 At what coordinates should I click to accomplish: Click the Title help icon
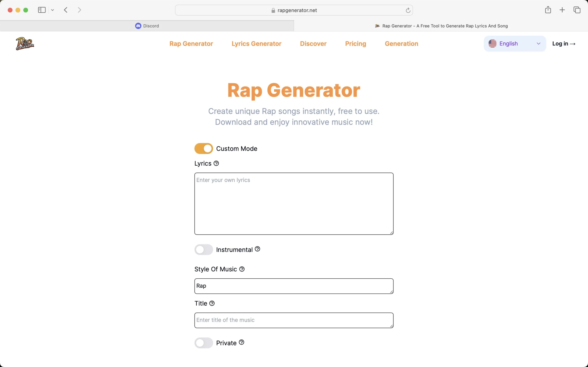[212, 303]
